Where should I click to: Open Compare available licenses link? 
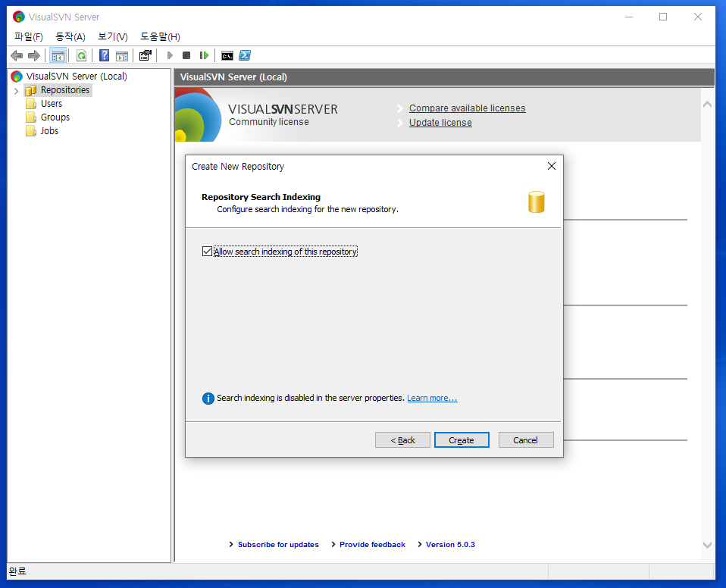pyautogui.click(x=467, y=108)
